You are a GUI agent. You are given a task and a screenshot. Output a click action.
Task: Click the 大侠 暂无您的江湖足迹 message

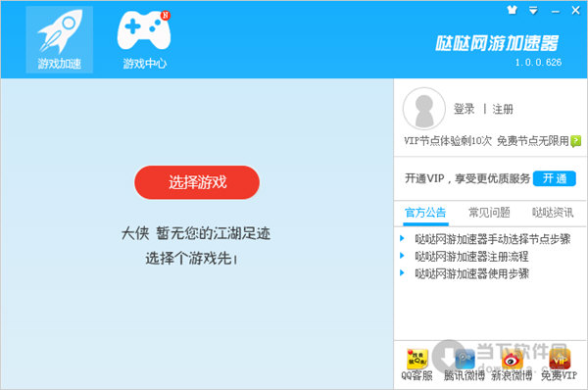pos(196,233)
